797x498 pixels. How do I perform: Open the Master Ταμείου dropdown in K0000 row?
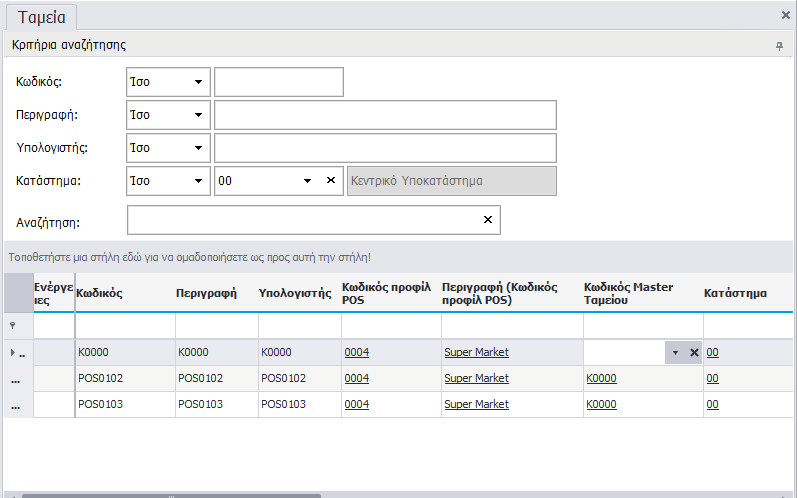pyautogui.click(x=675, y=353)
